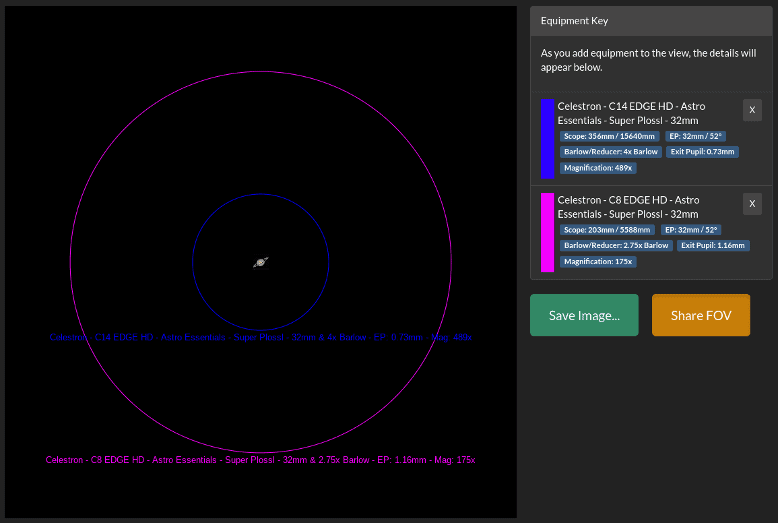Click the 'Scope: 203mm / 5588mm' tag
Viewport: 778px width, 523px height.
coord(607,230)
